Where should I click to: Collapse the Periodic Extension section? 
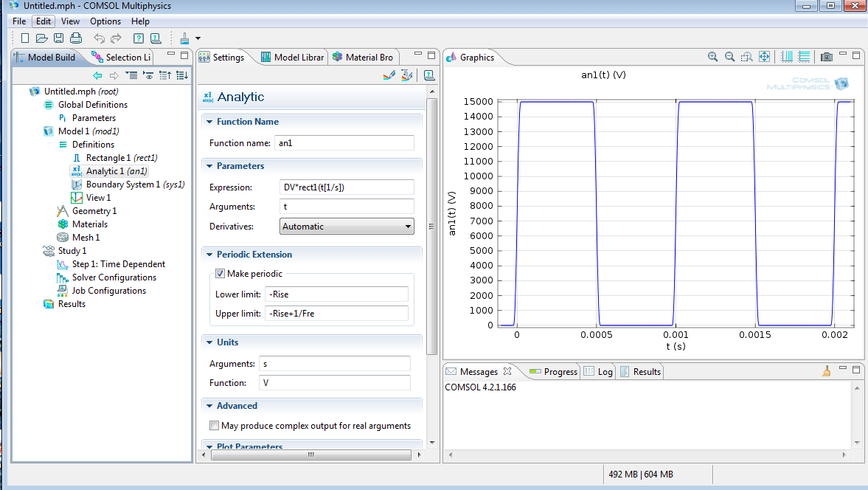(x=209, y=255)
